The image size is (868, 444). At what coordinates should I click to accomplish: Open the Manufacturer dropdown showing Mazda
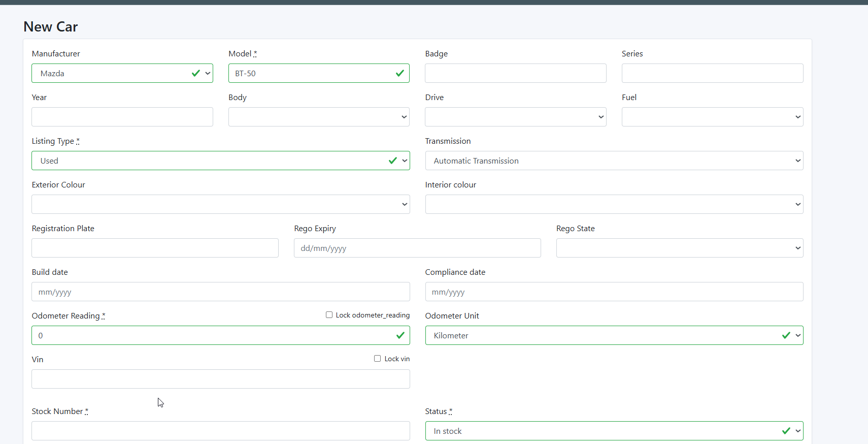click(122, 73)
